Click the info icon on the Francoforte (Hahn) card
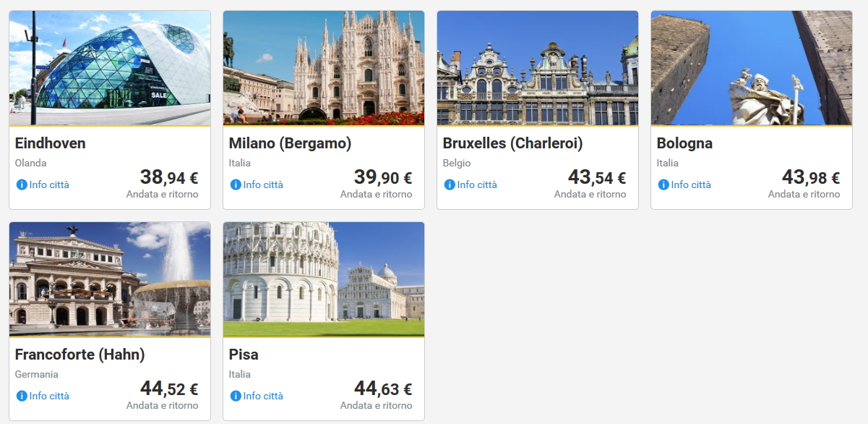Image resolution: width=868 pixels, height=424 pixels. pos(22,396)
